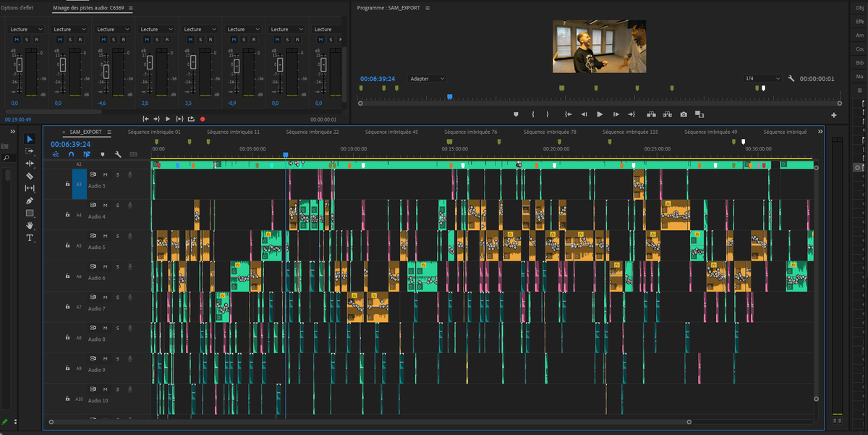Enable voice-over record mic on Audio 6
Screen dimensions: 868x435
(x=129, y=266)
